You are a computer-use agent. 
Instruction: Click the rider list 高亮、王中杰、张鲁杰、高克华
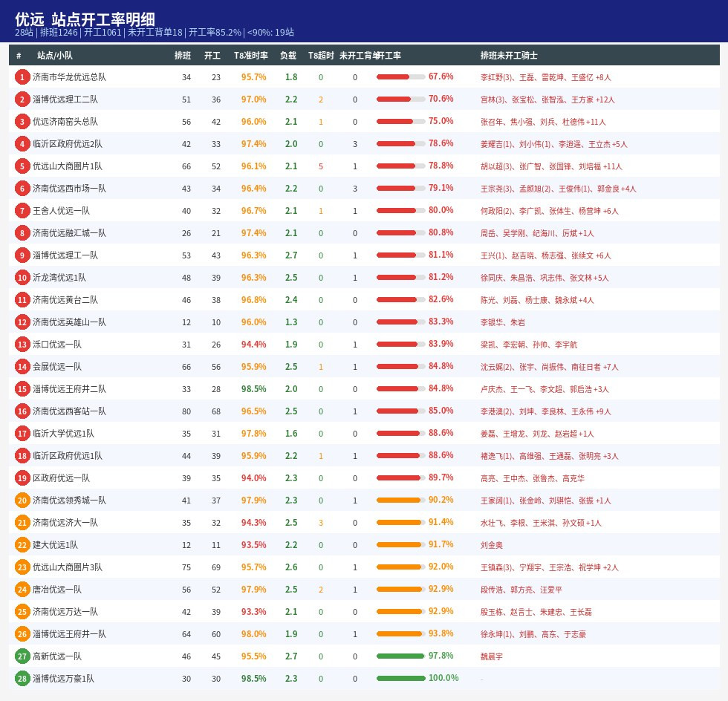[x=533, y=478]
